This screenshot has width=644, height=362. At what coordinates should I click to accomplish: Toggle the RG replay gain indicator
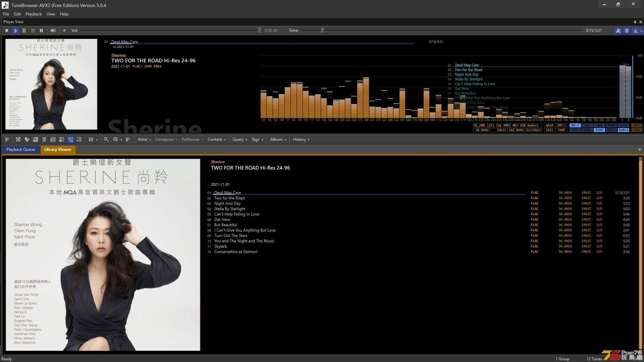[587, 125]
